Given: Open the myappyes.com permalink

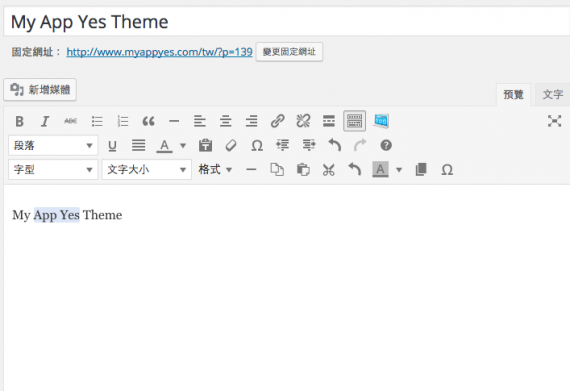Looking at the screenshot, I should (159, 52).
